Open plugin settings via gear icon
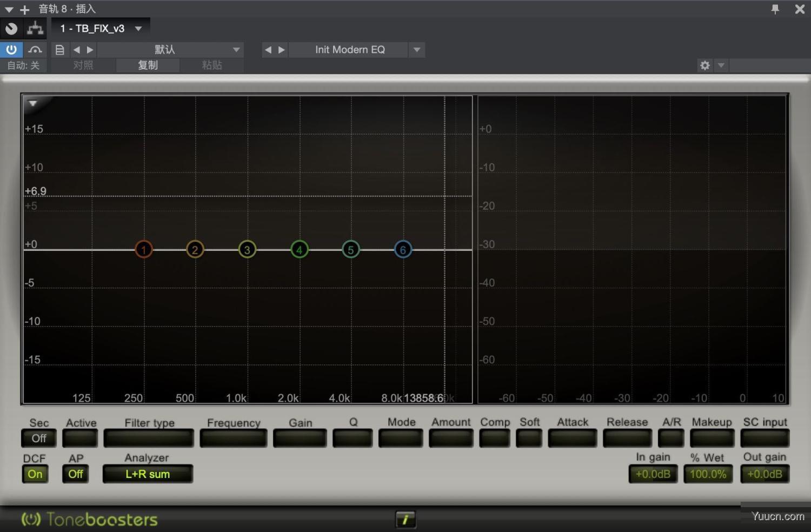 [704, 65]
